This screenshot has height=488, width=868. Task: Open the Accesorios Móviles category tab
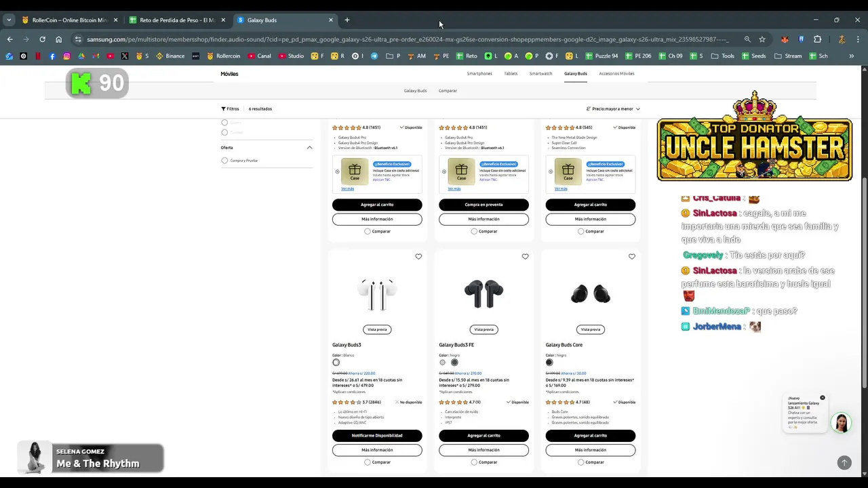pos(616,73)
